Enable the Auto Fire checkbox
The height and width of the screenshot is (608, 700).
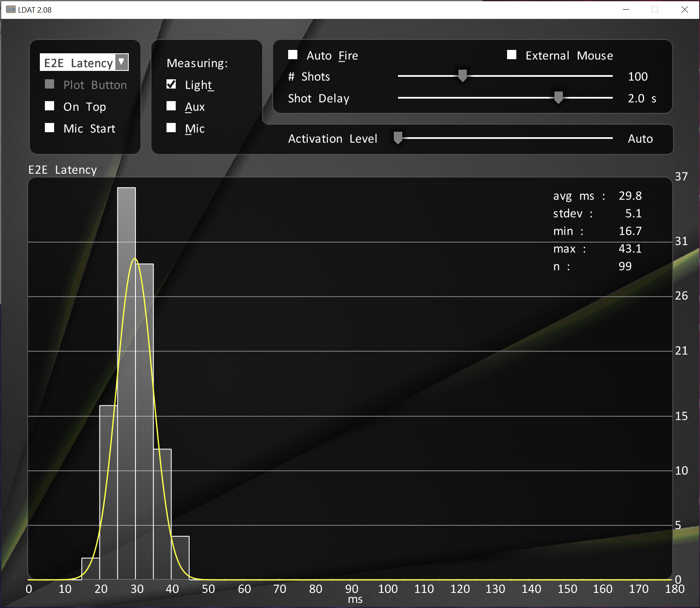293,55
